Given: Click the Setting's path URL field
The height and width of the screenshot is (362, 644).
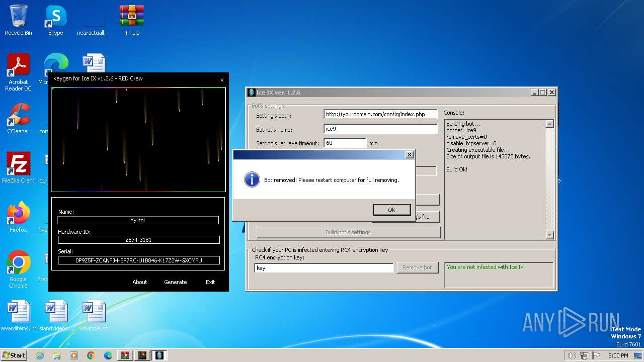Looking at the screenshot, I should click(380, 114).
